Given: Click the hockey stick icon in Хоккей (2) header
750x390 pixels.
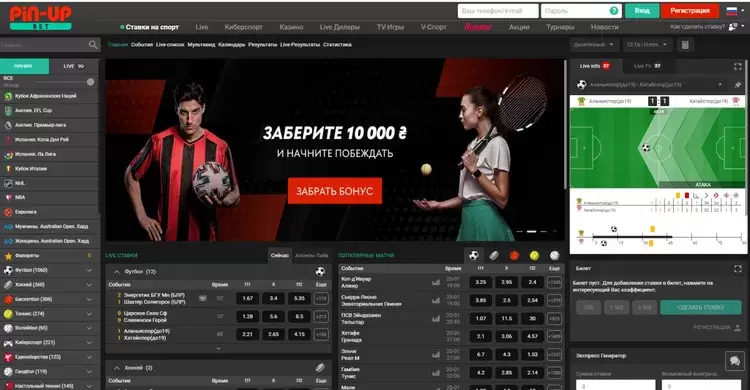Looking at the screenshot, I should pos(320,368).
